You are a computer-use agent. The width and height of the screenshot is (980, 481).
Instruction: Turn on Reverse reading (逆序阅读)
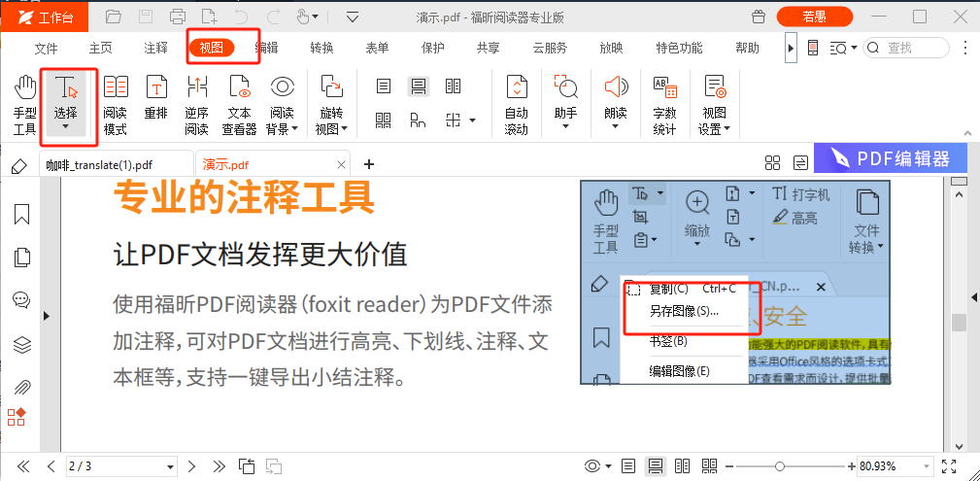[x=196, y=105]
